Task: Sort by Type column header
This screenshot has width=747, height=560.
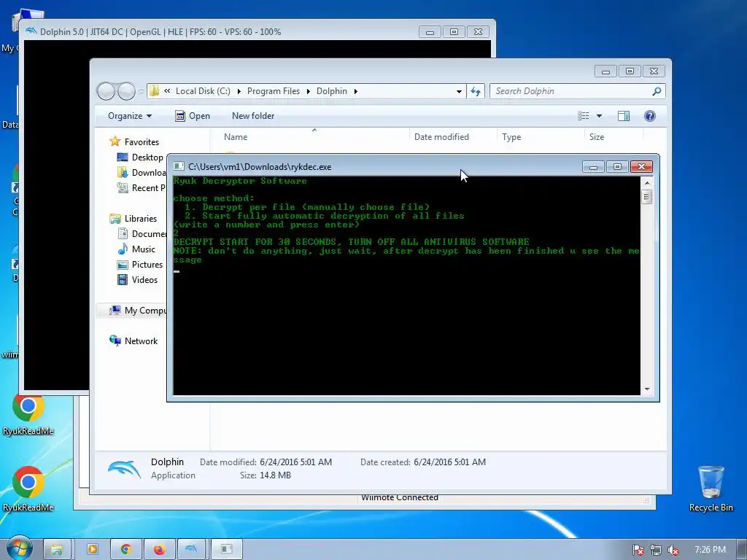Action: tap(541, 136)
